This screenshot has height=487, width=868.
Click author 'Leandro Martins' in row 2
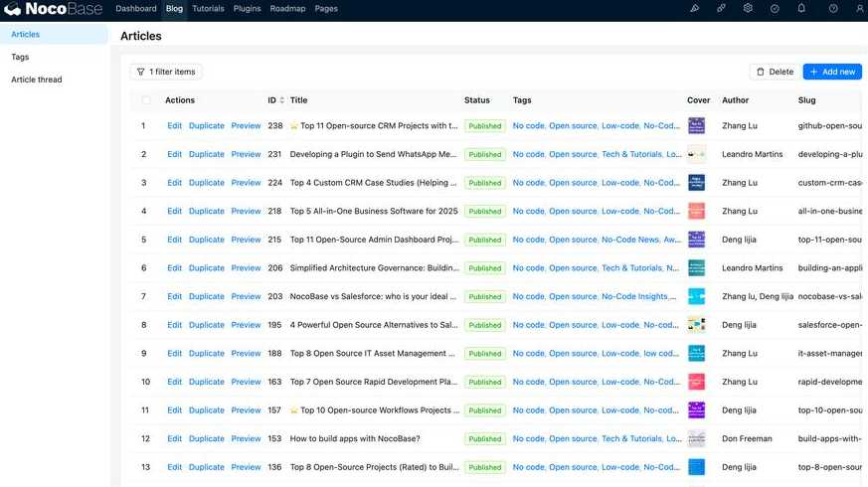click(753, 154)
